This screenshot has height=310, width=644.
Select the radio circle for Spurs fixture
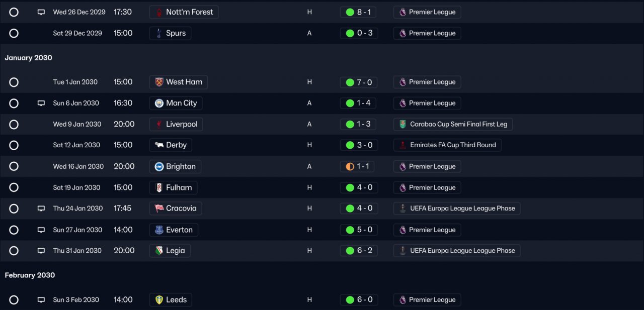click(x=14, y=33)
